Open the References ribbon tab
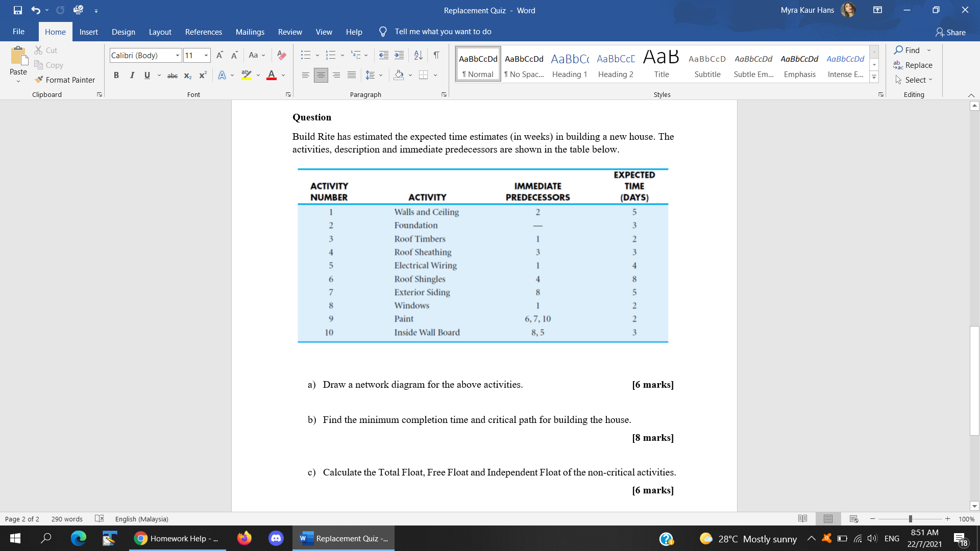The image size is (980, 551). (x=203, y=32)
